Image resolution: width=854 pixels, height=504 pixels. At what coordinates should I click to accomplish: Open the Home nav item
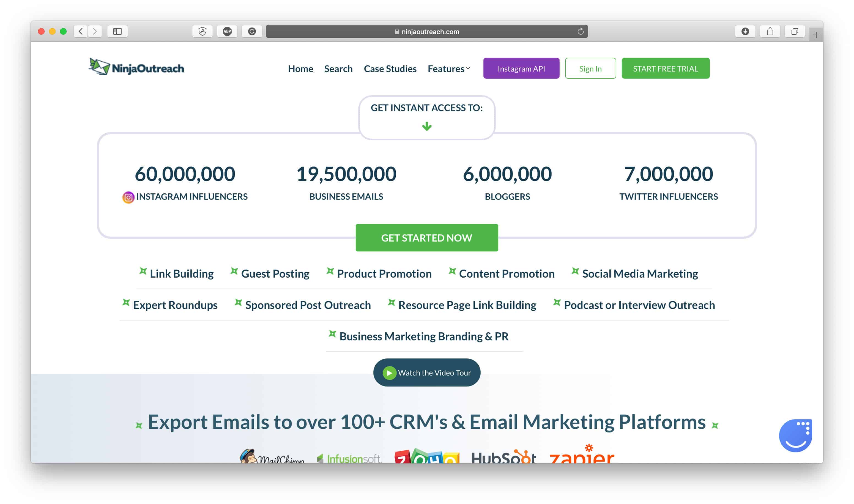point(300,69)
